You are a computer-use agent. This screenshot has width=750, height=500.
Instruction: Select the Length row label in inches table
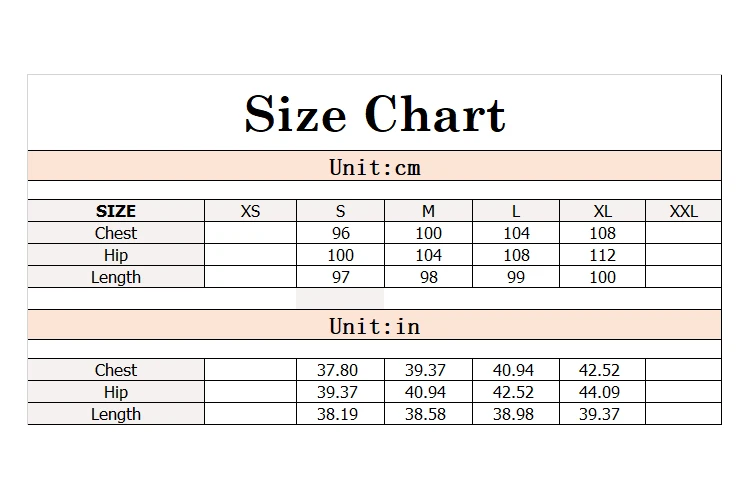click(x=116, y=414)
